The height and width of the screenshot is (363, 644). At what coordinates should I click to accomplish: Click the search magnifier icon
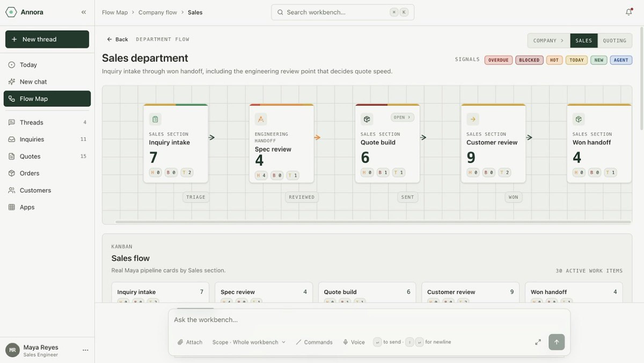pos(280,12)
